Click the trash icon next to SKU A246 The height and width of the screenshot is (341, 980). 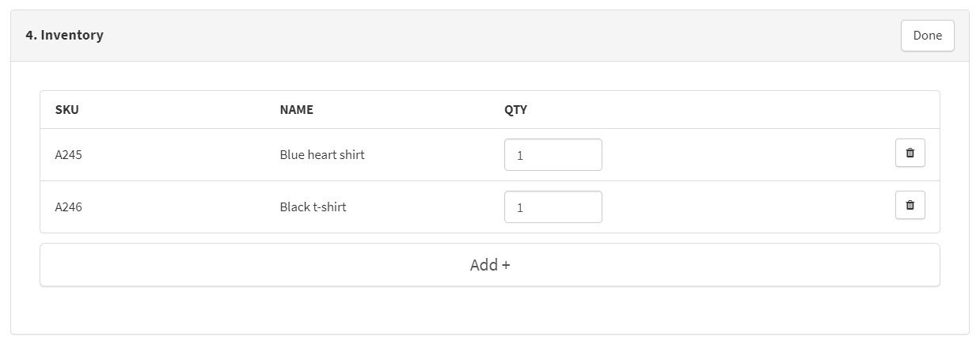coord(910,205)
